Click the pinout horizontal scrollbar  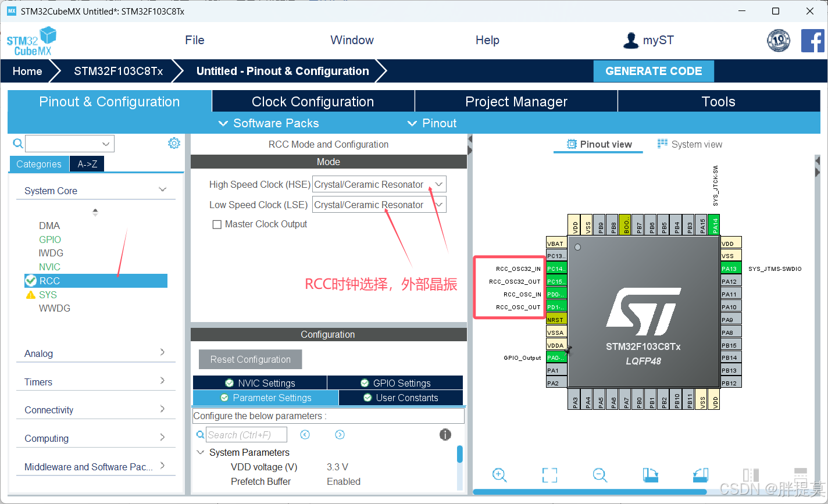pos(590,492)
